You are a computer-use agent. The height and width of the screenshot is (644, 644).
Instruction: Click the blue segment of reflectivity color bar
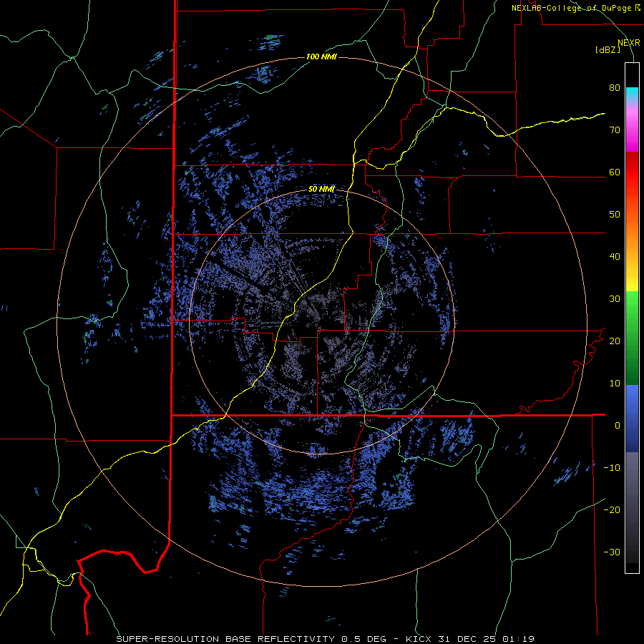[632, 419]
